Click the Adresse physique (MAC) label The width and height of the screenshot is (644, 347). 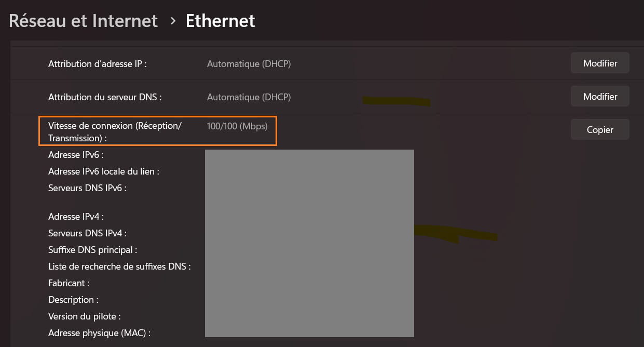click(103, 333)
